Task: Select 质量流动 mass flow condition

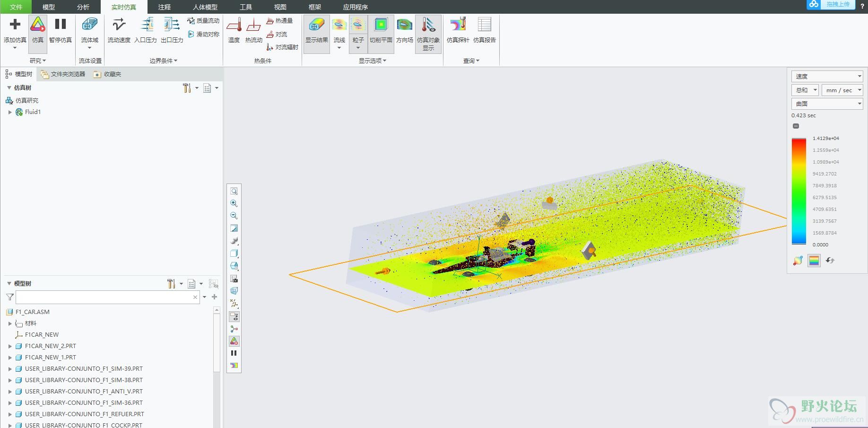Action: tap(203, 21)
